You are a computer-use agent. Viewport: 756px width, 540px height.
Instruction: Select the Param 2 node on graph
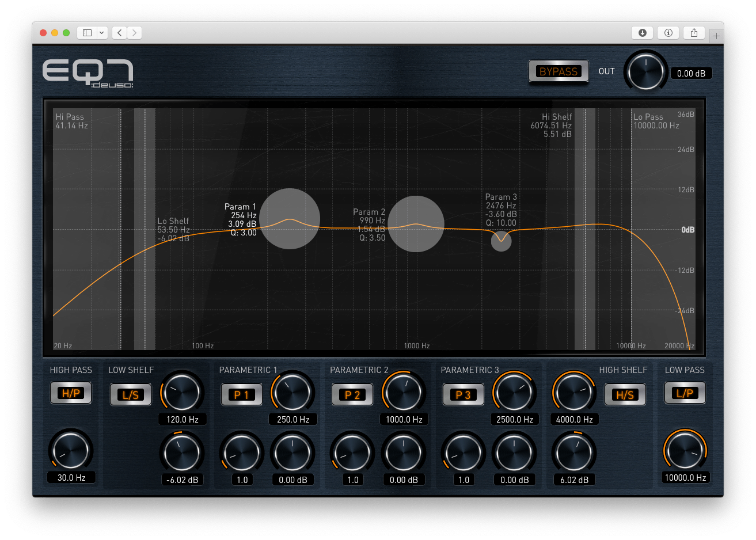[x=416, y=224]
